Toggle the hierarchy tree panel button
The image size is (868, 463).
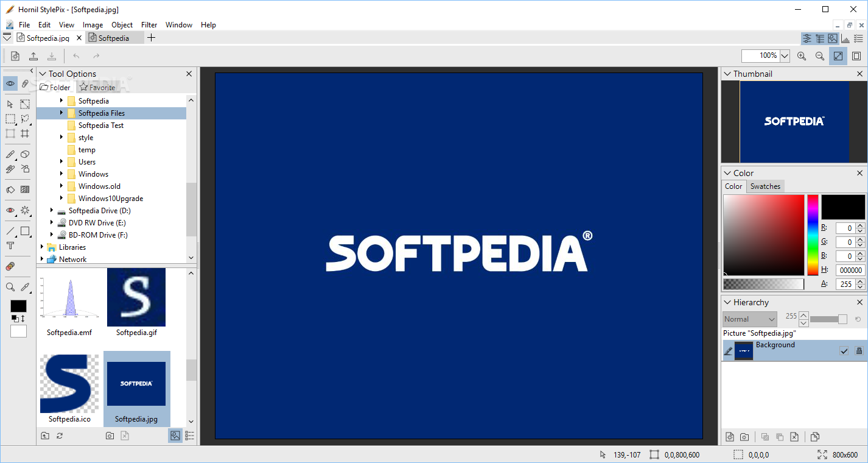[820, 38]
